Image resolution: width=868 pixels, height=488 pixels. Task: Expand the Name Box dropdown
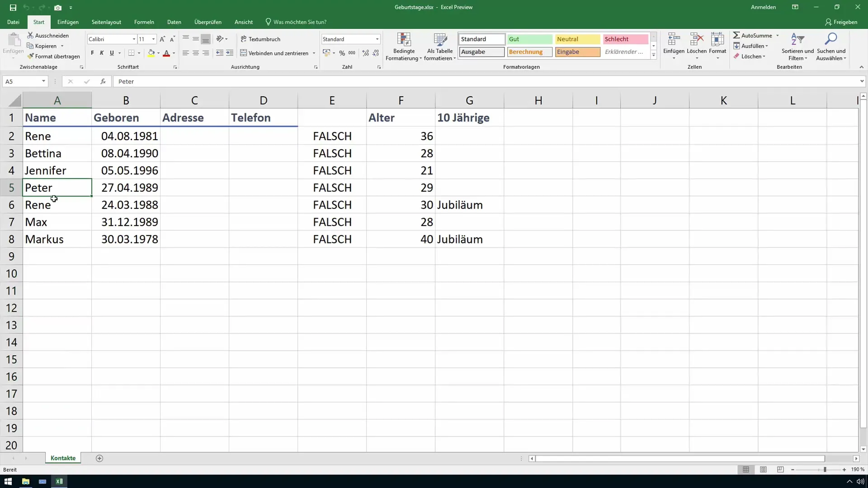(43, 82)
